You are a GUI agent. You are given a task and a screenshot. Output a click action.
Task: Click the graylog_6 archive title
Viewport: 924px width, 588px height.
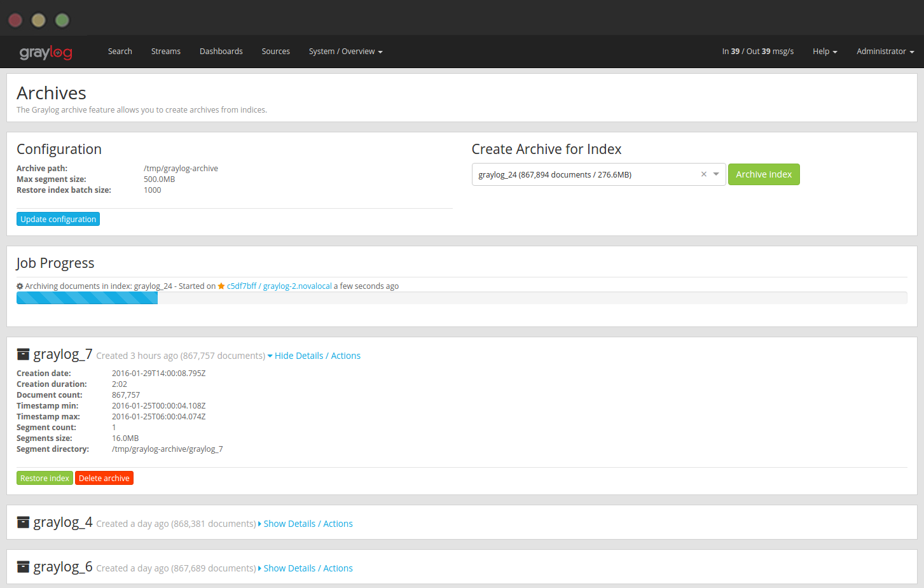click(63, 567)
